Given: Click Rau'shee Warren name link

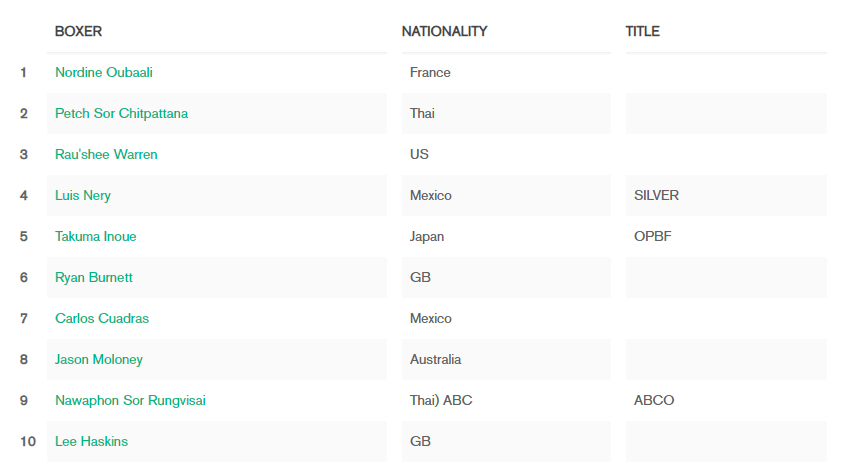Looking at the screenshot, I should [x=106, y=154].
